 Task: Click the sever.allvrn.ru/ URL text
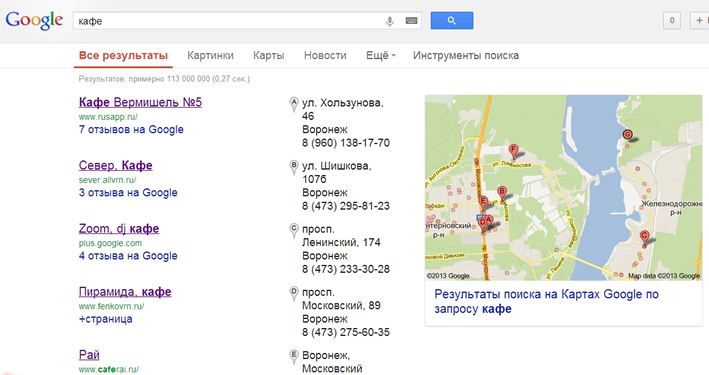pos(108,180)
